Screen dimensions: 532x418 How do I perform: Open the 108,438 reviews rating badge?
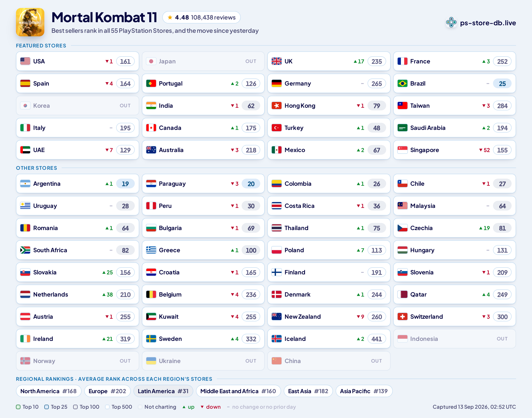pos(201,17)
